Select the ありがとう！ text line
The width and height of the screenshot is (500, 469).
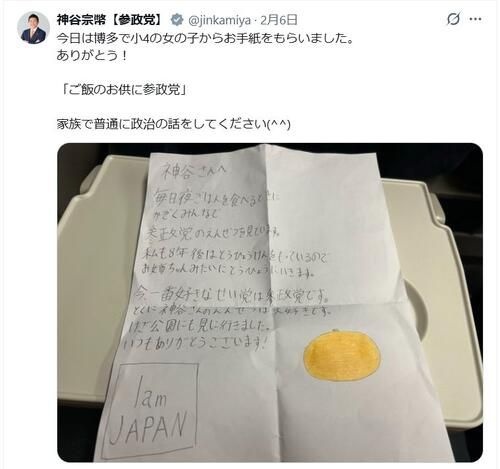point(92,55)
